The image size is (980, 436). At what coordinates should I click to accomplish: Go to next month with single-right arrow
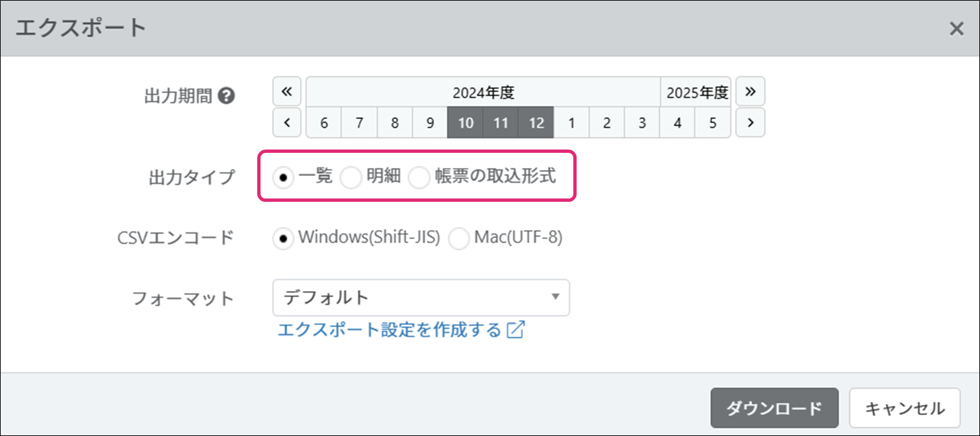750,122
